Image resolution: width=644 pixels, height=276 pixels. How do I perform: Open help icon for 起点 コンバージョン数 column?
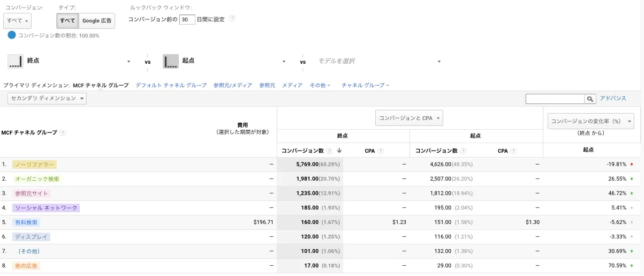coord(464,151)
